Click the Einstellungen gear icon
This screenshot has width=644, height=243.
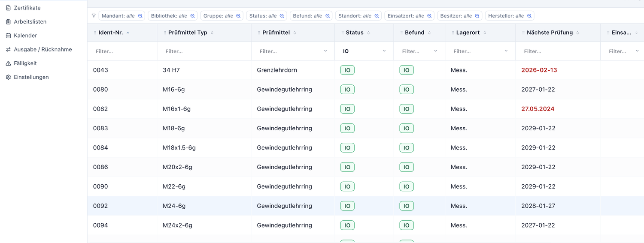pos(8,77)
